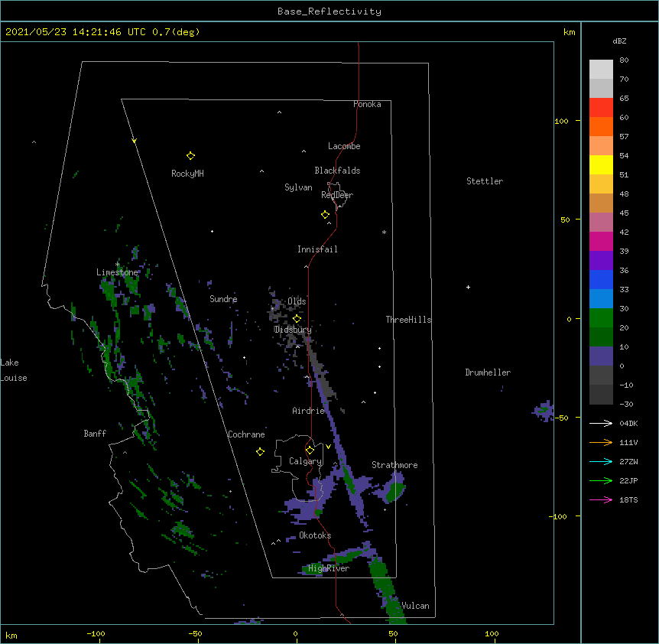Click the ThreeHills town label
The image size is (659, 644).
408,320
